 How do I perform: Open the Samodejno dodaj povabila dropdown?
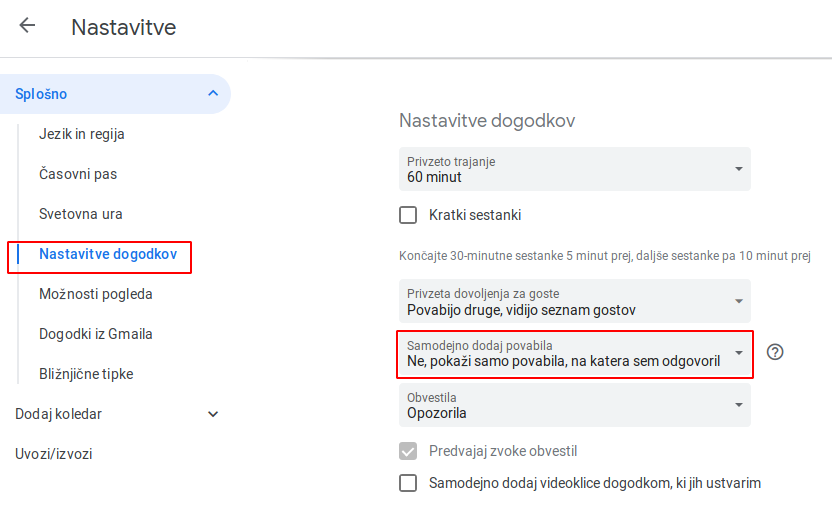(575, 353)
